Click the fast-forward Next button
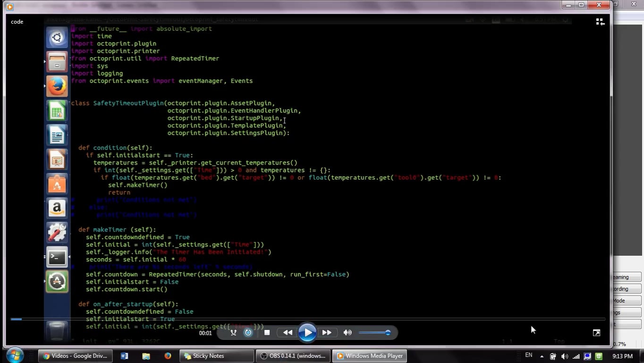Image resolution: width=644 pixels, height=363 pixels. click(327, 333)
